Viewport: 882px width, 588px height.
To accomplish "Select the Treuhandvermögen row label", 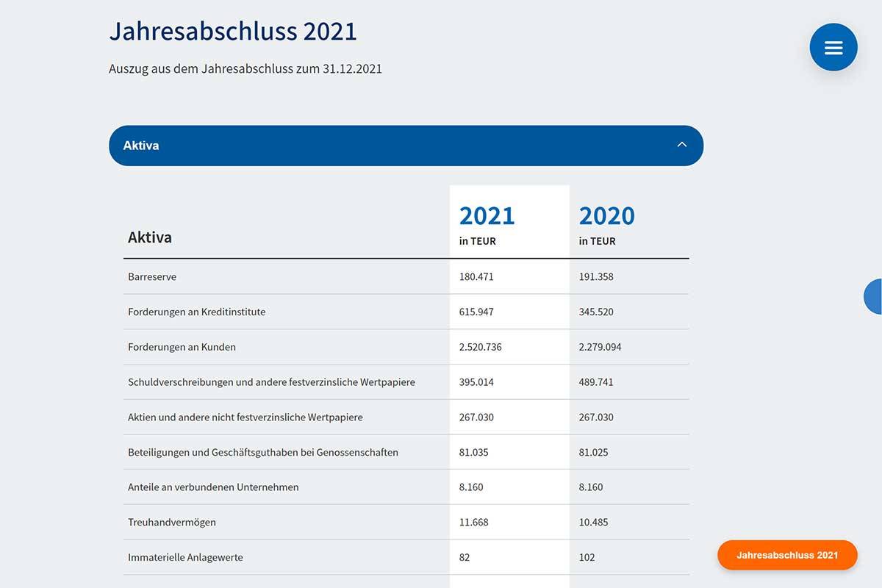I will [172, 523].
